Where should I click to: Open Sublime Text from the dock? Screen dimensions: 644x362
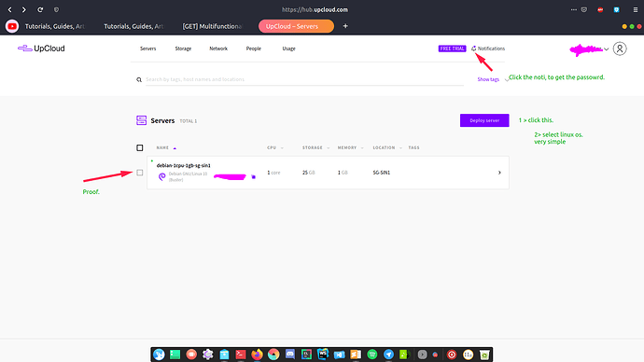click(356, 355)
